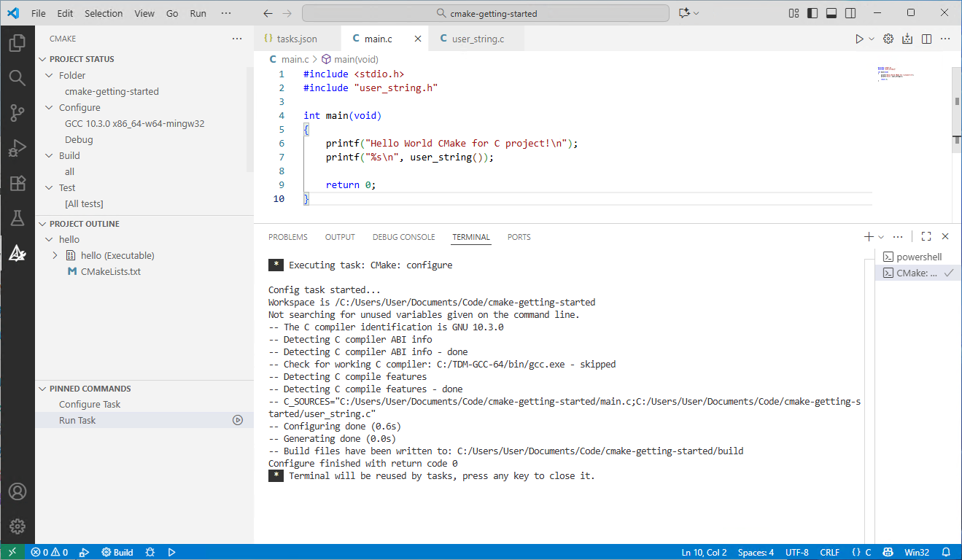Image resolution: width=962 pixels, height=560 pixels.
Task: Click the Run Task play icon
Action: (x=237, y=420)
